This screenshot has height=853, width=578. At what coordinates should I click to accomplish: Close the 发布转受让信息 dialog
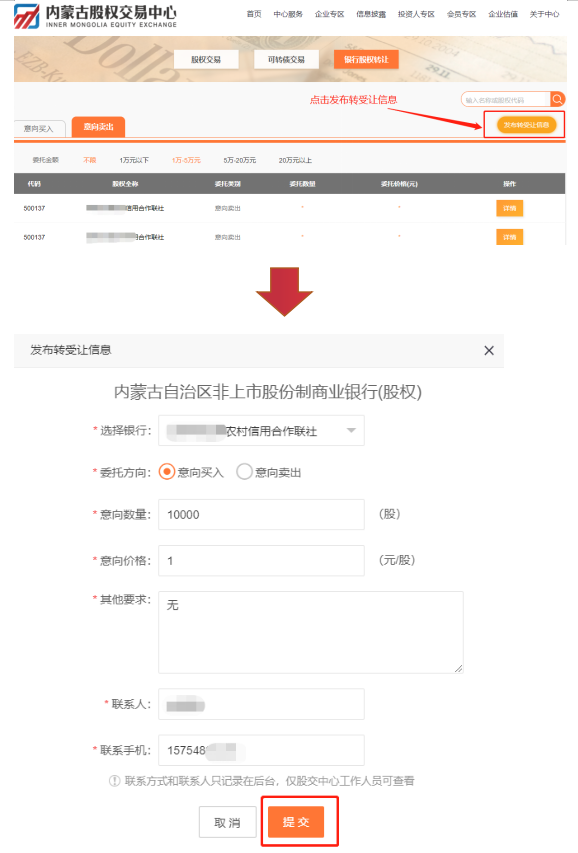pyautogui.click(x=489, y=350)
